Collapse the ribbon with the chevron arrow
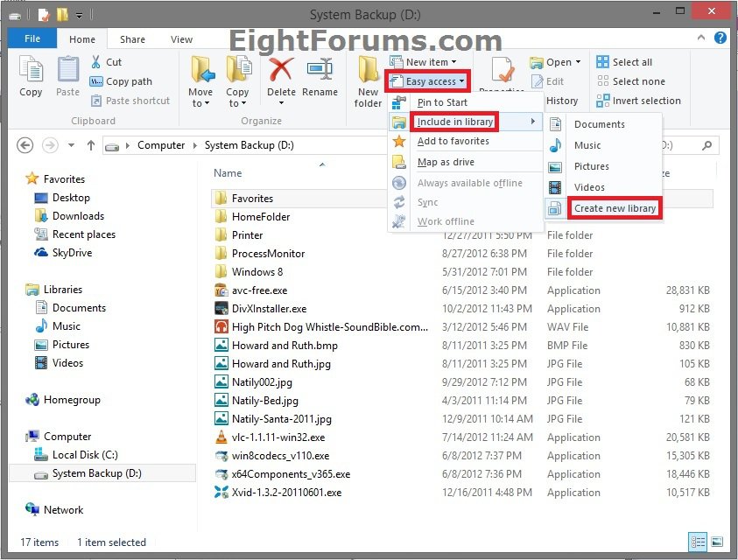 click(x=701, y=38)
